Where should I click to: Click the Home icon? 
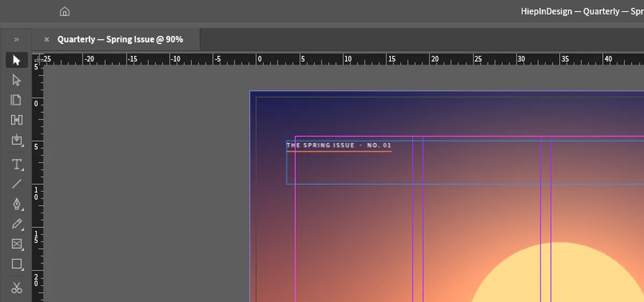click(x=64, y=11)
